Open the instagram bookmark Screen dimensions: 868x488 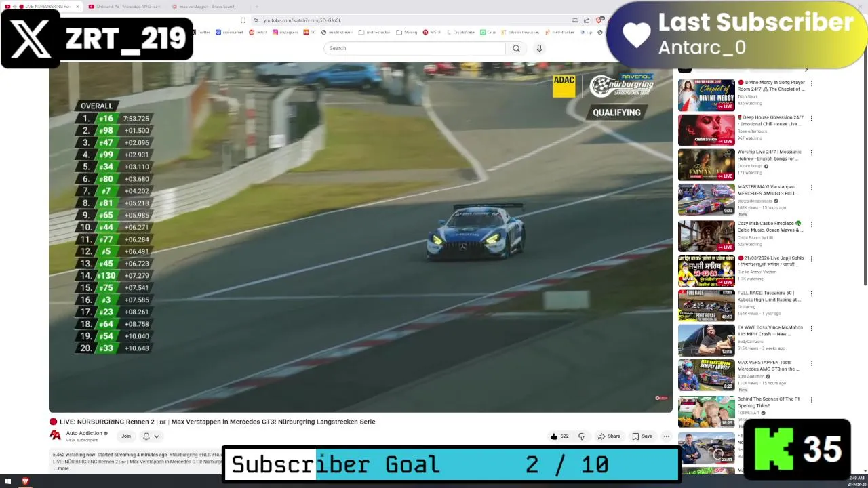285,32
